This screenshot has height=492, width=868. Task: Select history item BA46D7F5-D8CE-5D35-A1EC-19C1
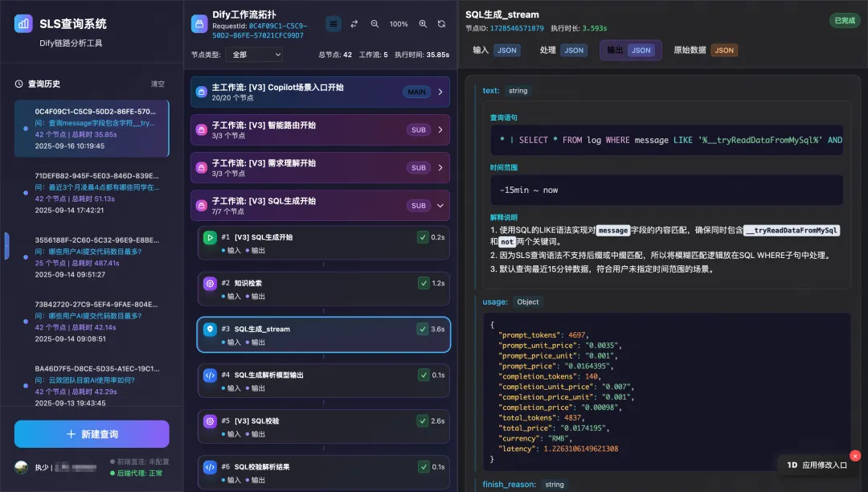(92, 384)
